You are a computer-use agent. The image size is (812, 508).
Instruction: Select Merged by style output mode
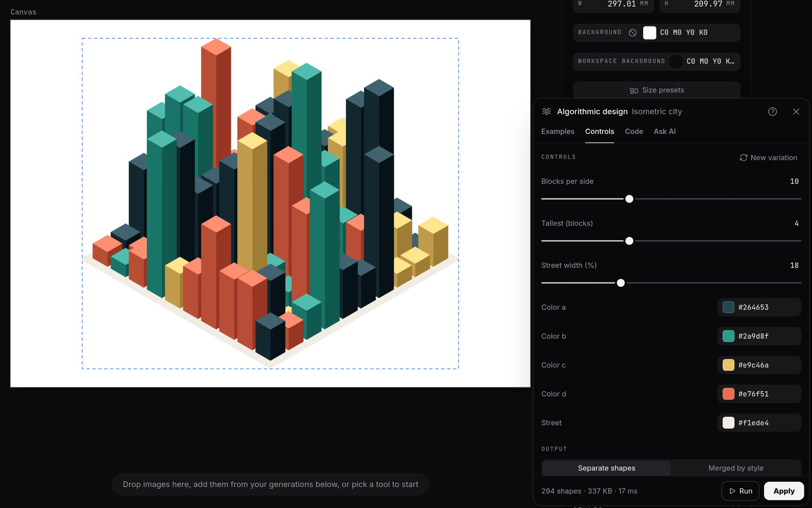(x=736, y=468)
